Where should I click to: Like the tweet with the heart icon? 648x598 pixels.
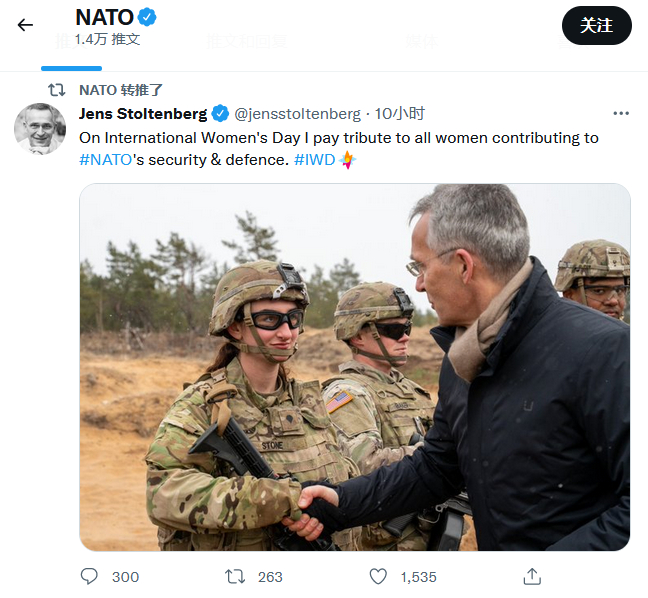click(378, 576)
